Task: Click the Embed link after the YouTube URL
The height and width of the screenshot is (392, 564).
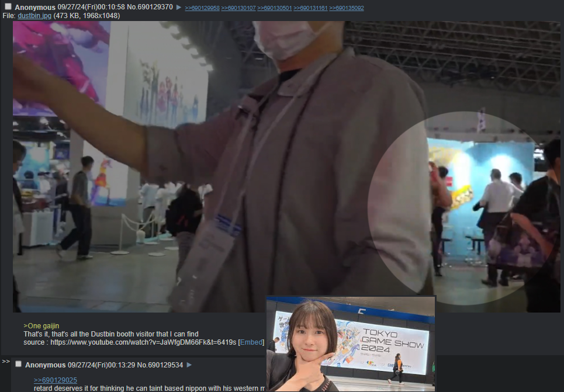Action: pos(251,342)
